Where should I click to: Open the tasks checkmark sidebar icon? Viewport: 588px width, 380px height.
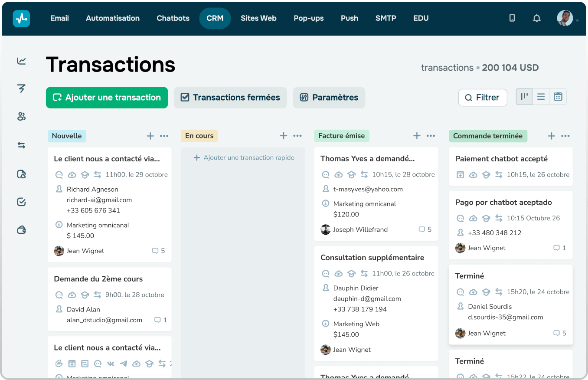tap(21, 202)
